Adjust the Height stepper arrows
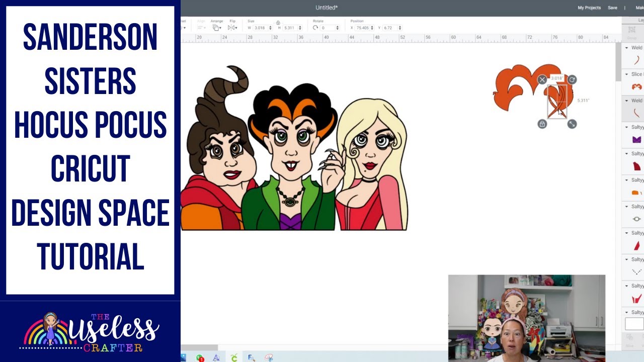Image resolution: width=644 pixels, height=362 pixels. click(x=300, y=28)
